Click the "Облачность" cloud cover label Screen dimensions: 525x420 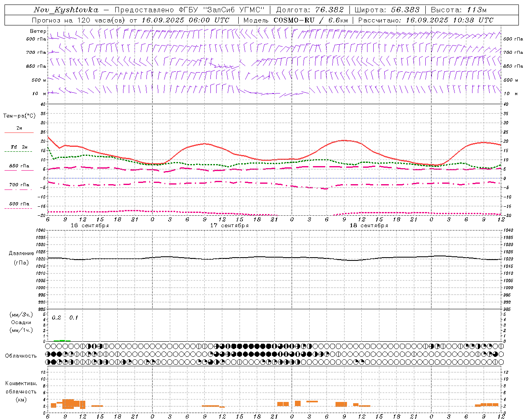tap(21, 356)
